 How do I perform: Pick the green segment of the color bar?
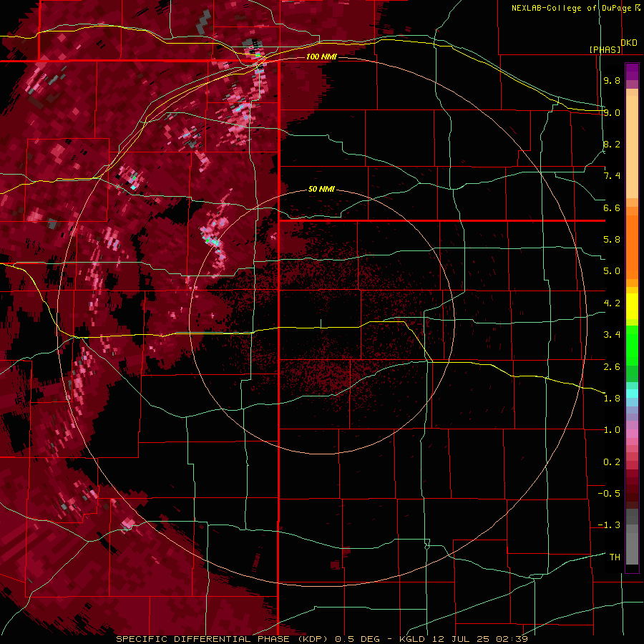tap(632, 345)
